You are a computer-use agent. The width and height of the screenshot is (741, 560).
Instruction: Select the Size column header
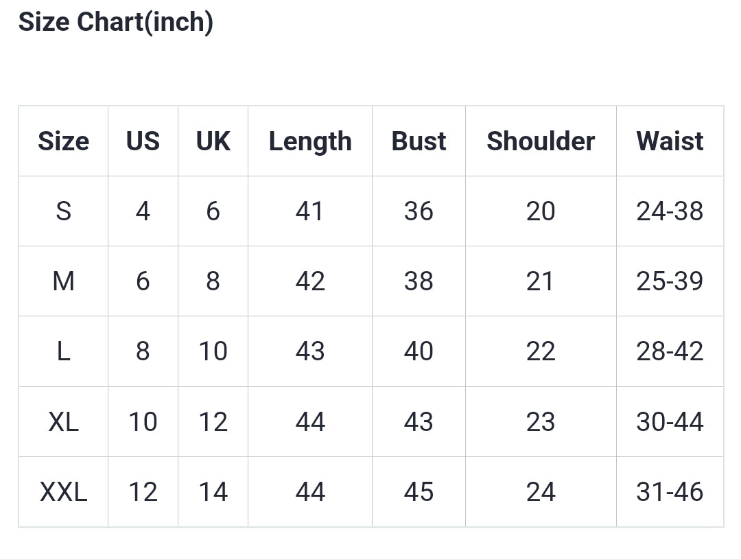[x=63, y=141]
